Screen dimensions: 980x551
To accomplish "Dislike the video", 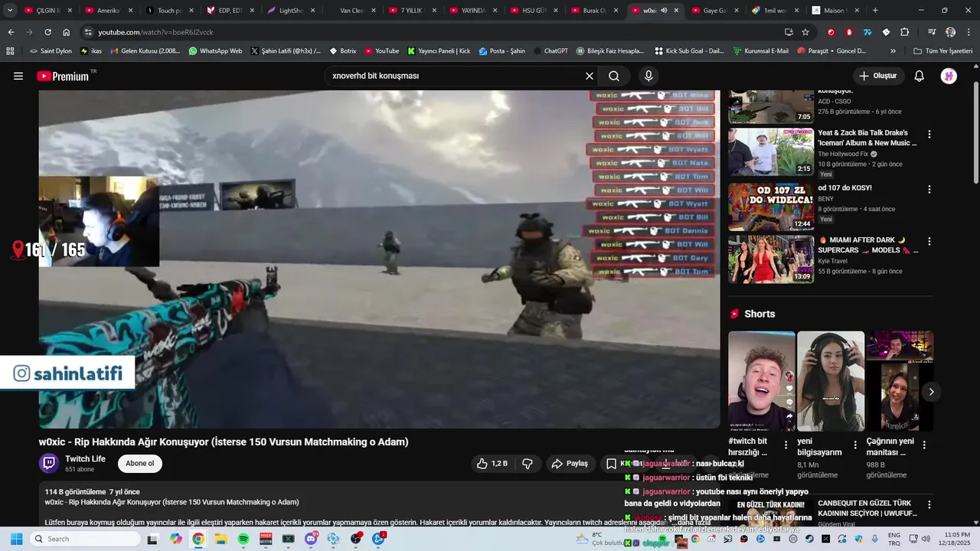I will click(x=528, y=464).
